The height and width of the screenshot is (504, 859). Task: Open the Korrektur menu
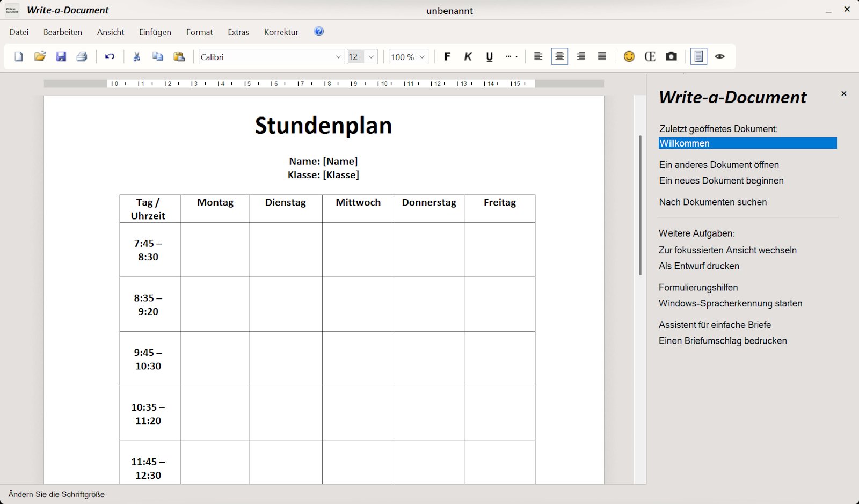tap(281, 32)
